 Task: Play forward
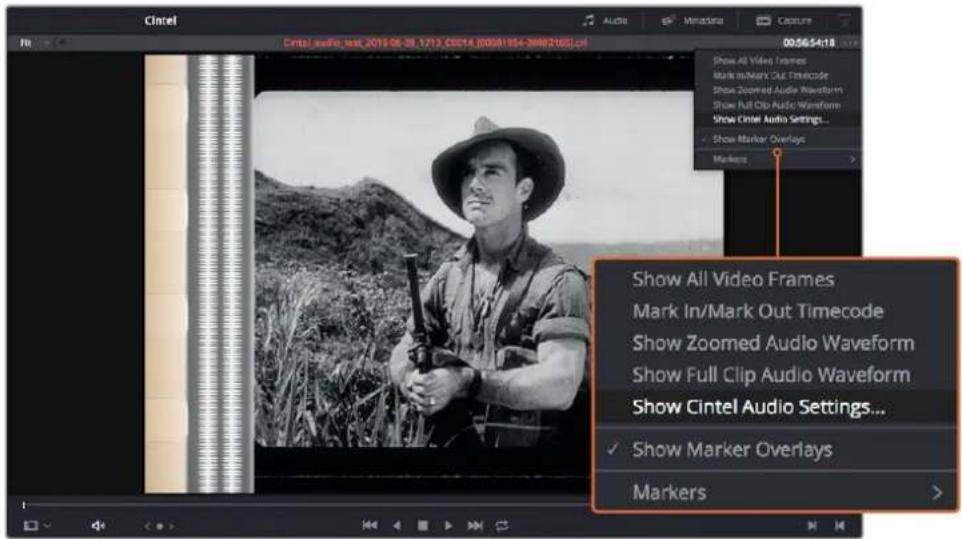[448, 526]
